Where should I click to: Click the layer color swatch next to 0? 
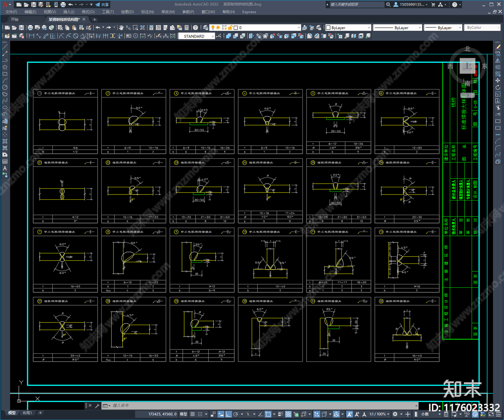236,28
